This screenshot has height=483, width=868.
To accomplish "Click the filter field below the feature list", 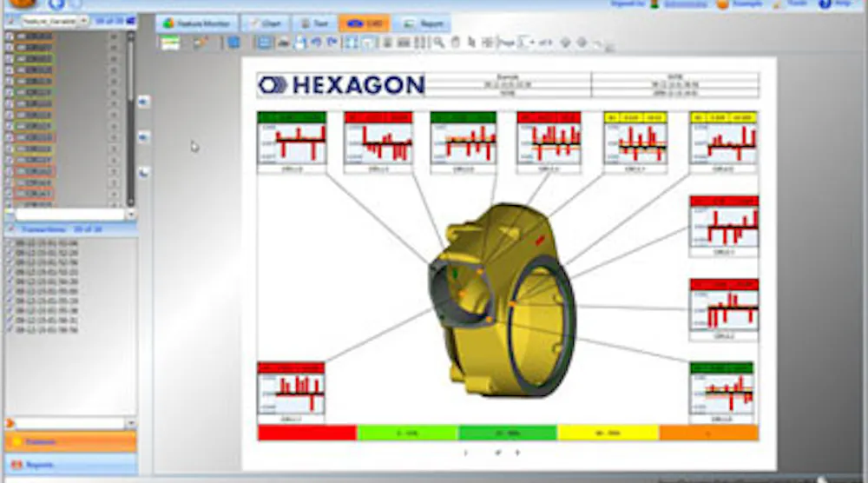I will click(69, 215).
